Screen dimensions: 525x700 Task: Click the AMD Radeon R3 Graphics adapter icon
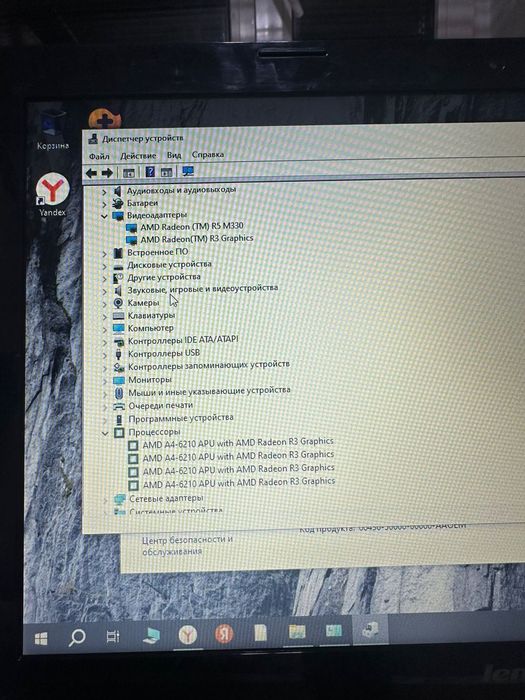131,240
